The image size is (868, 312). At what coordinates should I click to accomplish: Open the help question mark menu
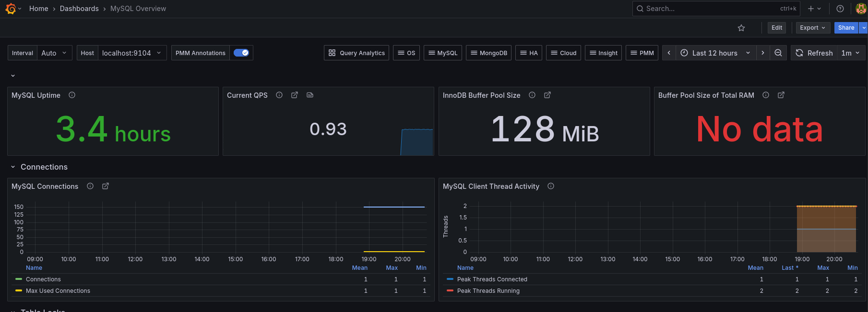point(840,9)
